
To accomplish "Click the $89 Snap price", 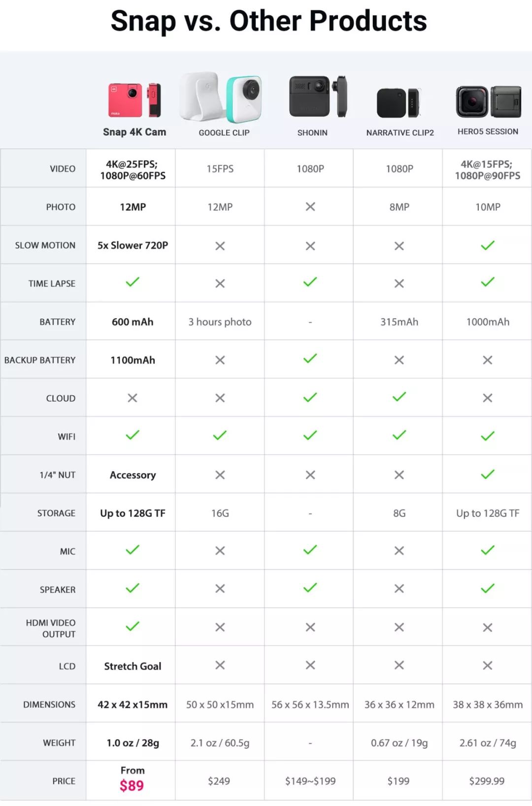I will coord(132,785).
